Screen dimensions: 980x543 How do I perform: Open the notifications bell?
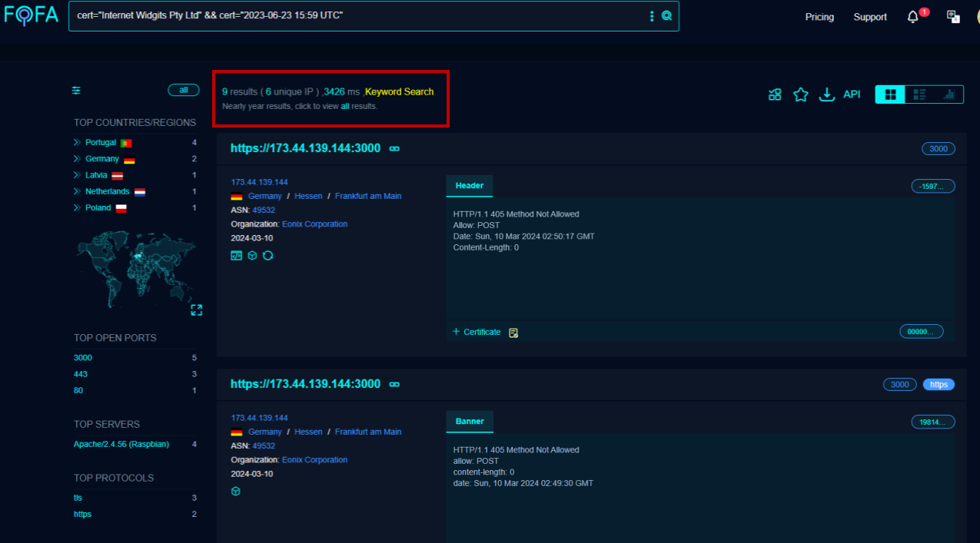[x=913, y=17]
